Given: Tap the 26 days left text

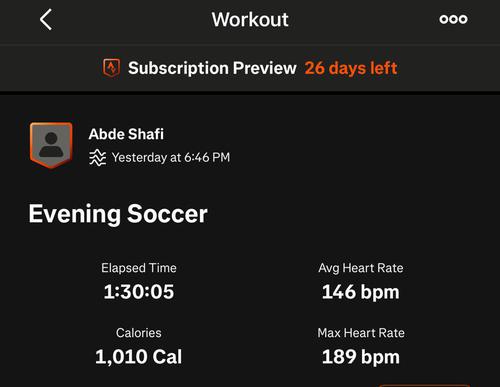Looking at the screenshot, I should [x=351, y=68].
